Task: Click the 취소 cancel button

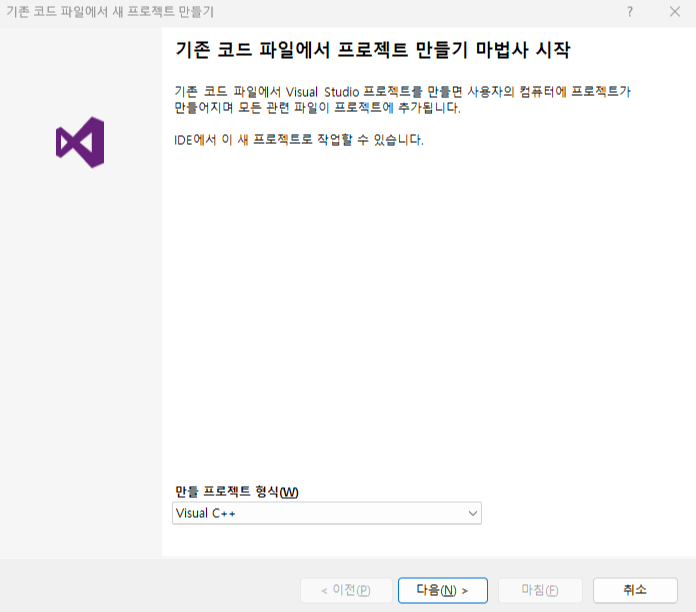Action: coord(635,590)
